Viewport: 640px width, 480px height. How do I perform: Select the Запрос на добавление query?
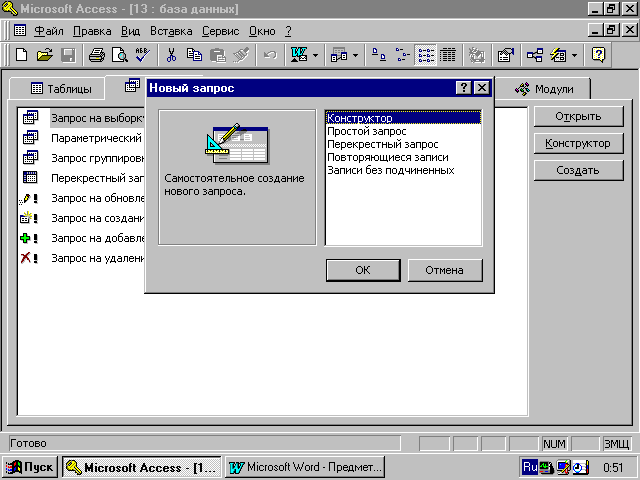[83, 238]
